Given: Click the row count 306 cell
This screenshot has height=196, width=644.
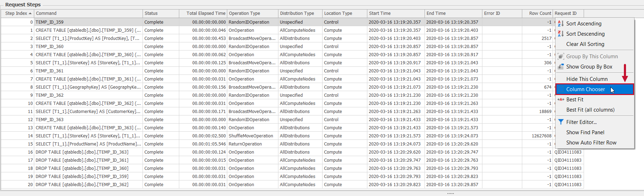Looking at the screenshot, I should coord(537,63).
